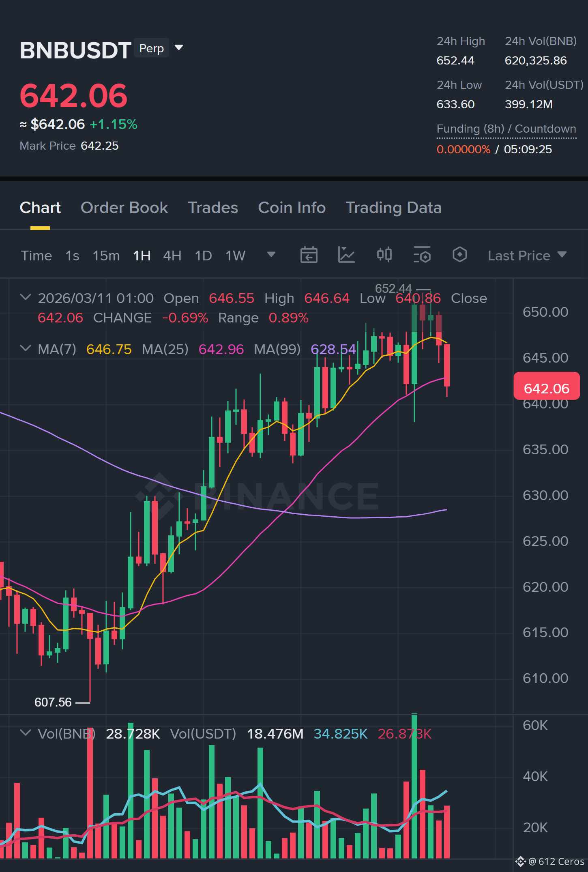This screenshot has height=872, width=588.
Task: Open the chart display settings icon
Action: click(422, 255)
